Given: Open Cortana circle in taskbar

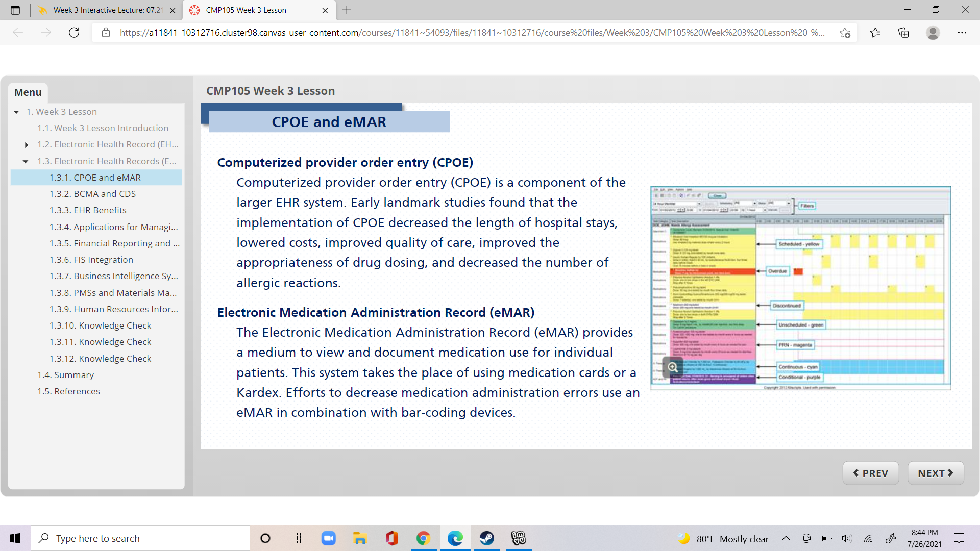Looking at the screenshot, I should 265,538.
